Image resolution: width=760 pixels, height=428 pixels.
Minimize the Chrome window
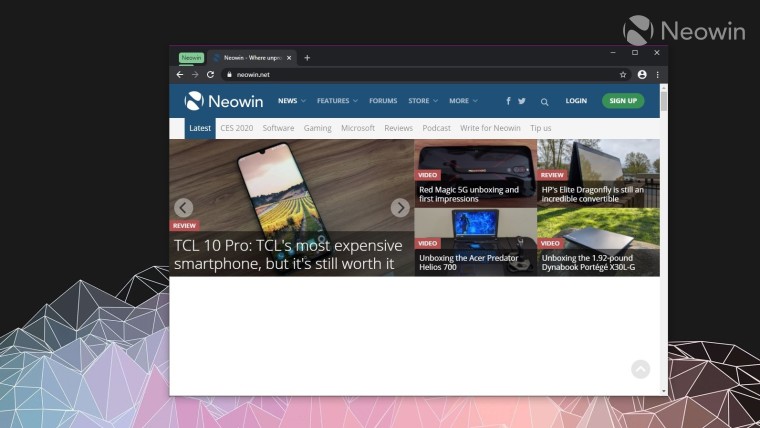pos(613,52)
